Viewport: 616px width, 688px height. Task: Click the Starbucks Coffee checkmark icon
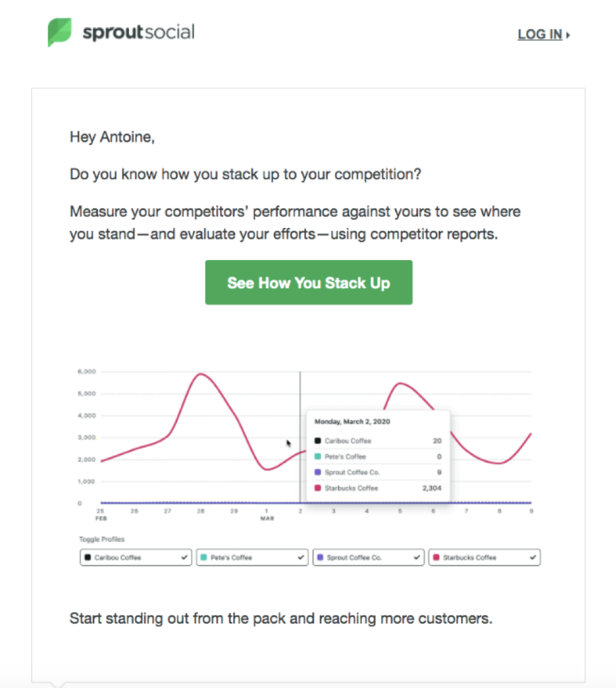click(533, 558)
